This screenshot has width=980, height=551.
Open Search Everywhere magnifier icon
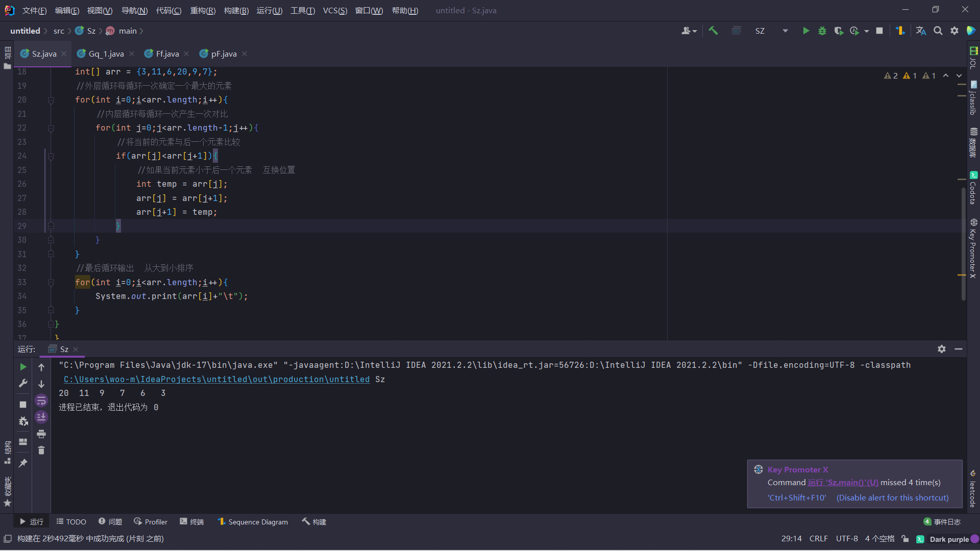pos(938,31)
